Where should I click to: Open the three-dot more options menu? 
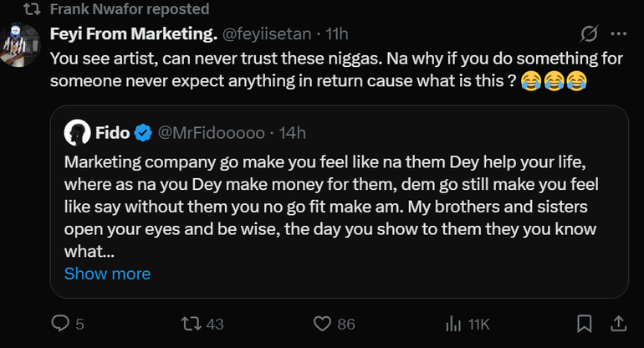[x=619, y=34]
